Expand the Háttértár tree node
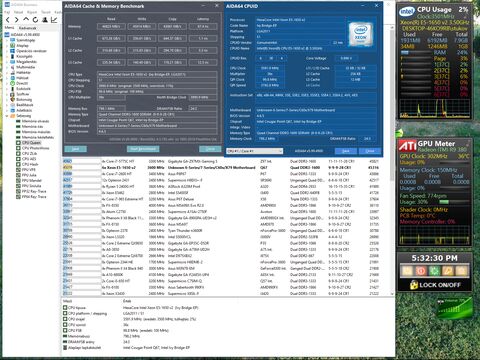The height and width of the screenshot is (360, 480). coord(7,72)
